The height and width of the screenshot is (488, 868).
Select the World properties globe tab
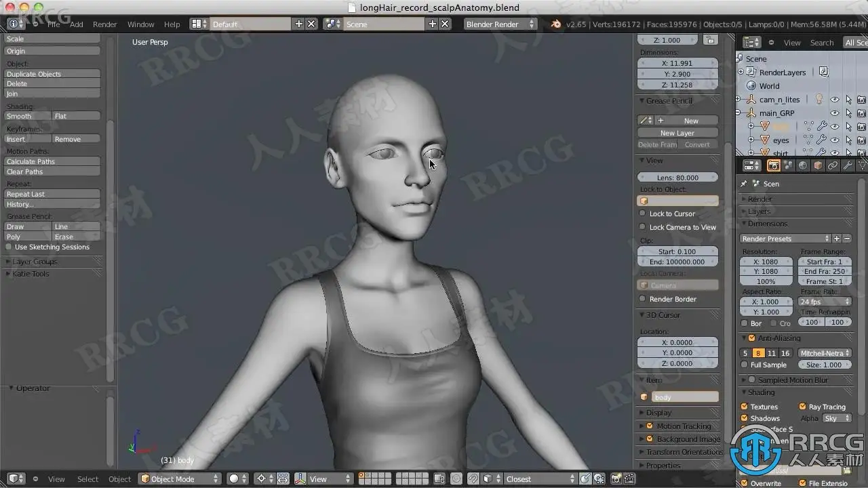(803, 165)
